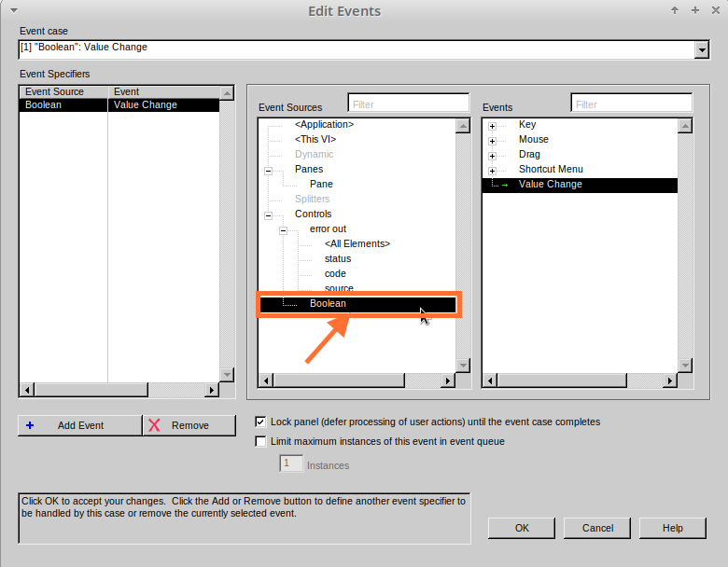The width and height of the screenshot is (728, 567).
Task: Click Events list scroll left arrow
Action: point(490,380)
